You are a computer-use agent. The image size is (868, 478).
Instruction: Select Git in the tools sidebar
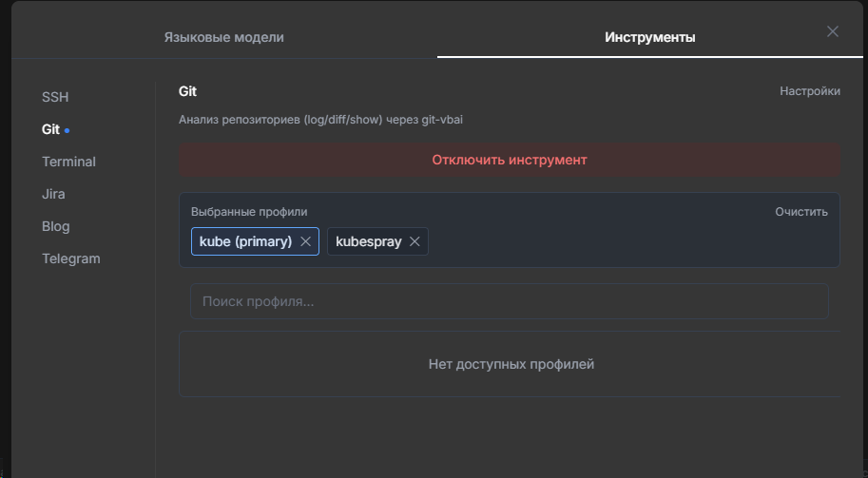[x=51, y=129]
